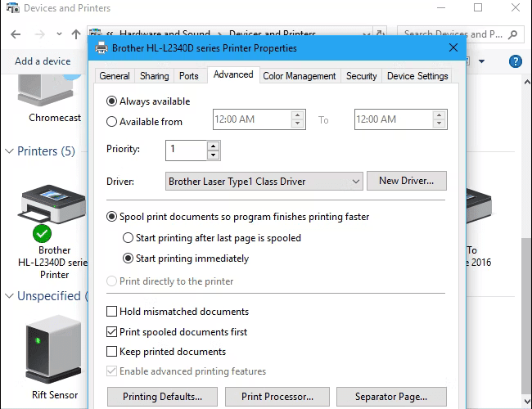Screen dimensions: 532x409
Task: Open Printing Defaults...
Action: (162, 397)
